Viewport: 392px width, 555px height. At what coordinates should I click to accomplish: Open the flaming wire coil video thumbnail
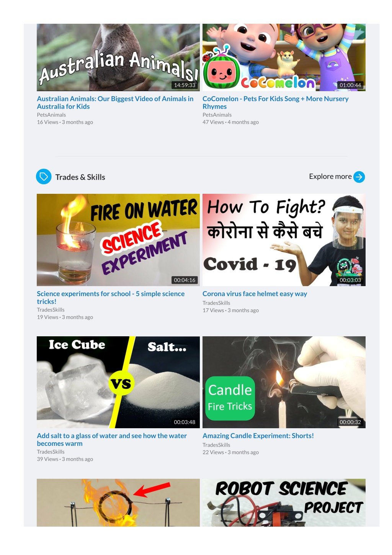coord(118,503)
